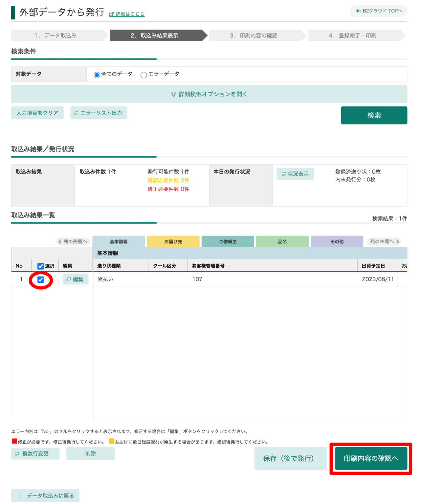Switch to the 品名 column tab
The width and height of the screenshot is (425, 504).
[x=282, y=241]
